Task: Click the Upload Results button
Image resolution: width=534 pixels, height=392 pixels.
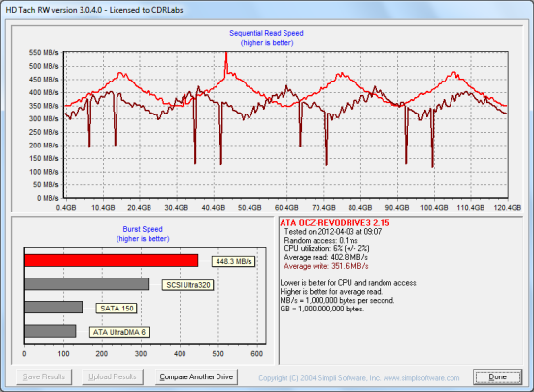Action: [x=113, y=377]
